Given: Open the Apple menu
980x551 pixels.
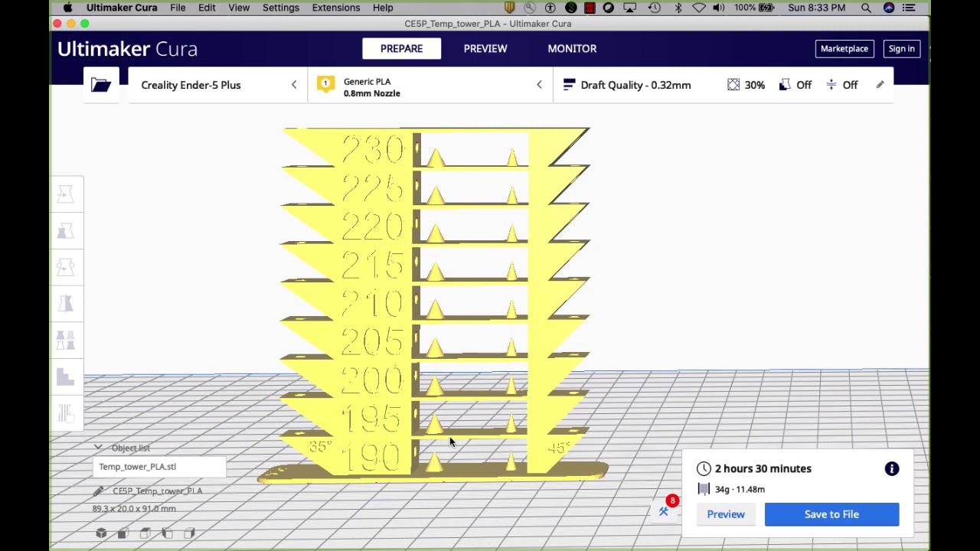Looking at the screenshot, I should click(x=67, y=8).
